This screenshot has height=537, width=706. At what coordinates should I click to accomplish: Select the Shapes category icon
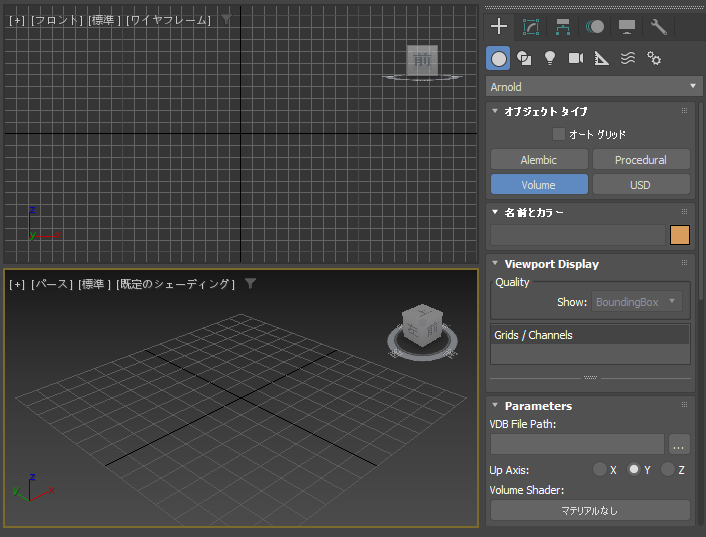pyautogui.click(x=524, y=58)
